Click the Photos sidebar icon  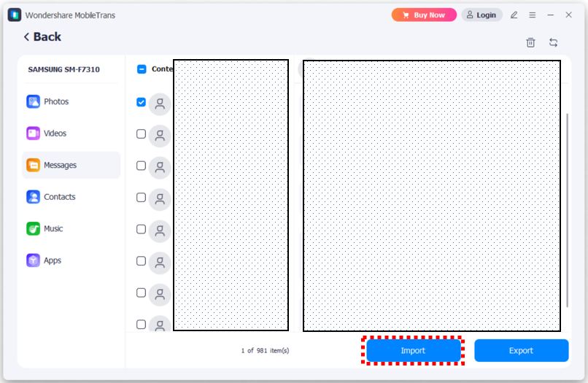click(34, 102)
